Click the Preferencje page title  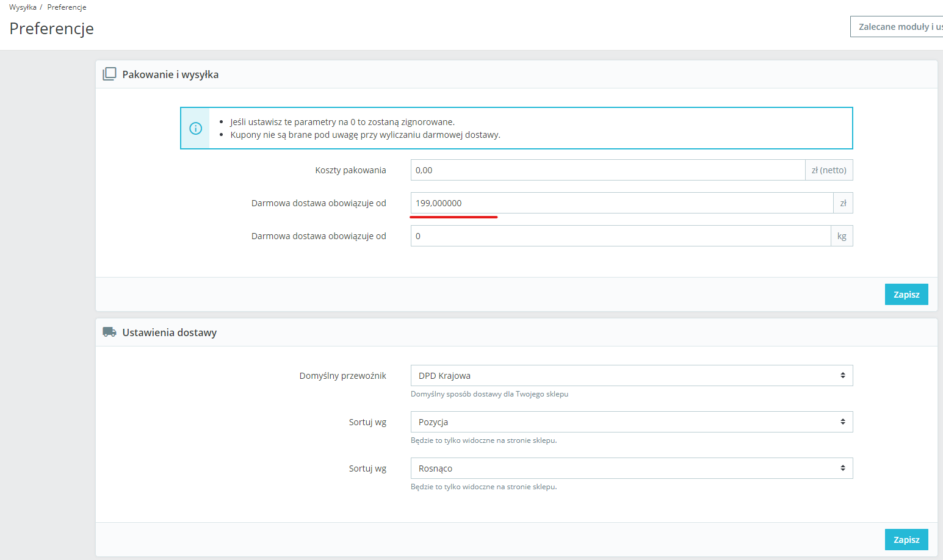tap(52, 29)
